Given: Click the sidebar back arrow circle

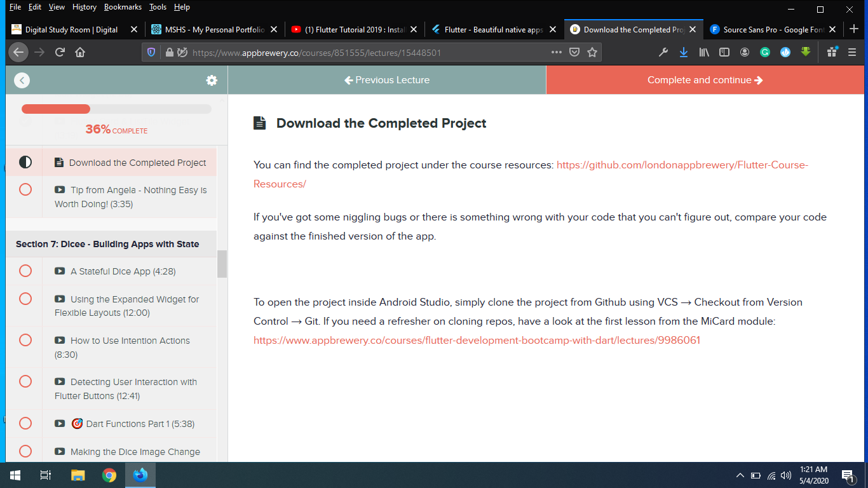Looking at the screenshot, I should pos(22,80).
